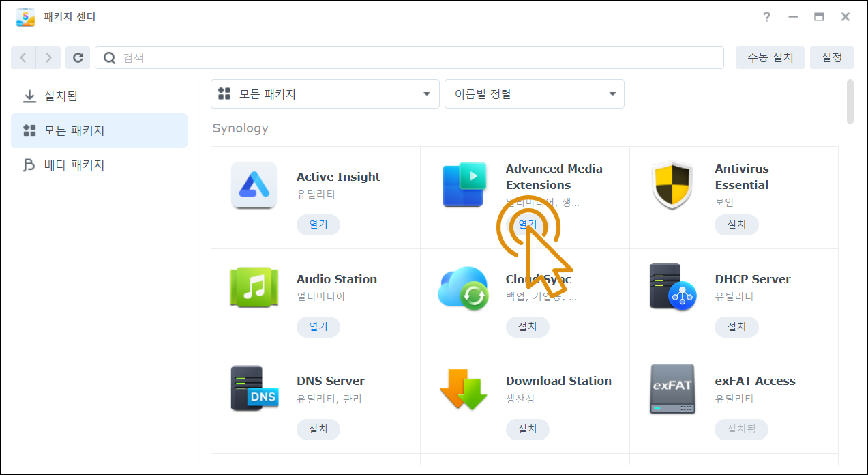Click the Cloud Sync cloud icon

click(464, 287)
